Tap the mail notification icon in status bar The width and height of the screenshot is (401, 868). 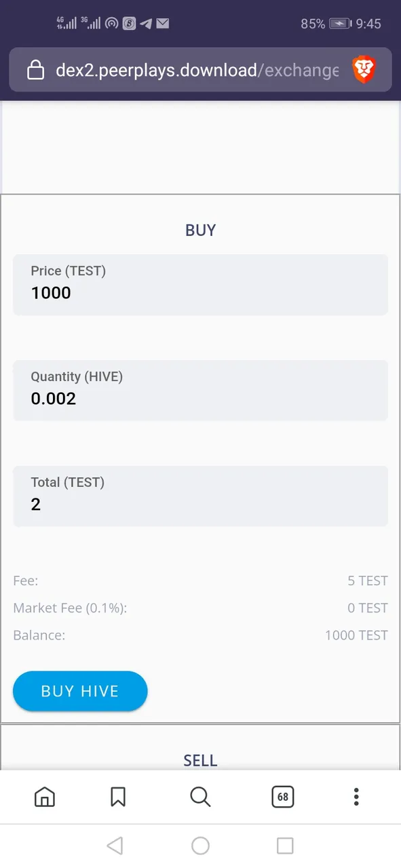point(162,24)
